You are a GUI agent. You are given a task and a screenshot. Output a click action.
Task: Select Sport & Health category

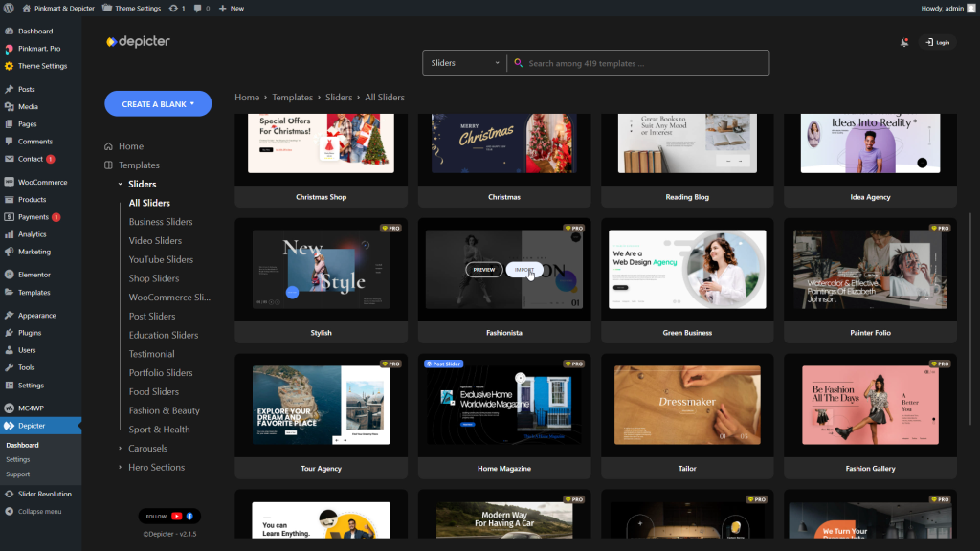[160, 430]
